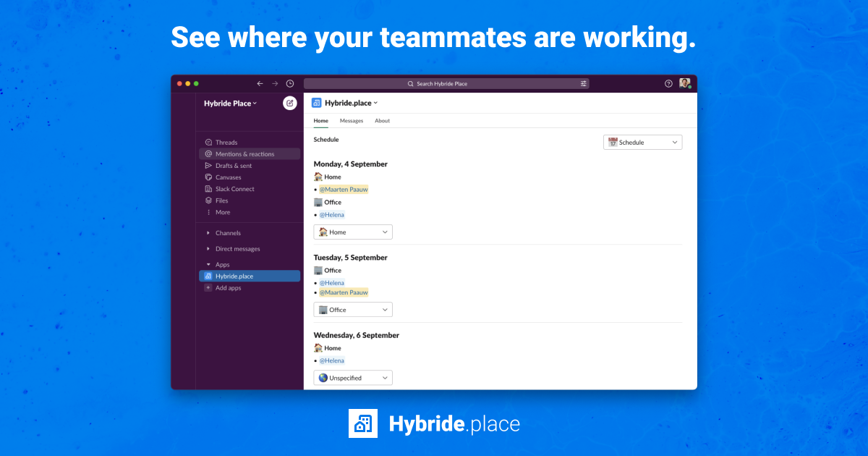Click Add apps in the sidebar

227,287
